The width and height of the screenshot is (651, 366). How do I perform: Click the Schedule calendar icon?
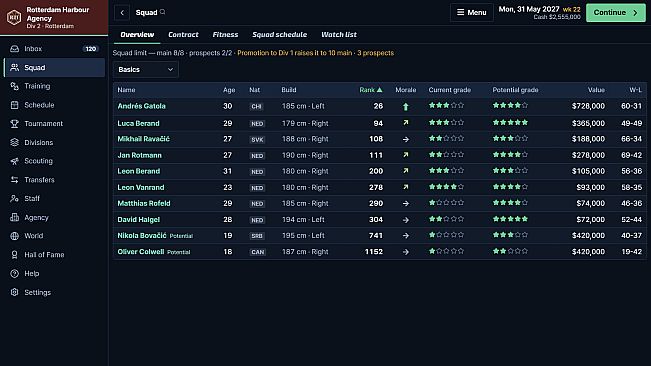tap(15, 105)
